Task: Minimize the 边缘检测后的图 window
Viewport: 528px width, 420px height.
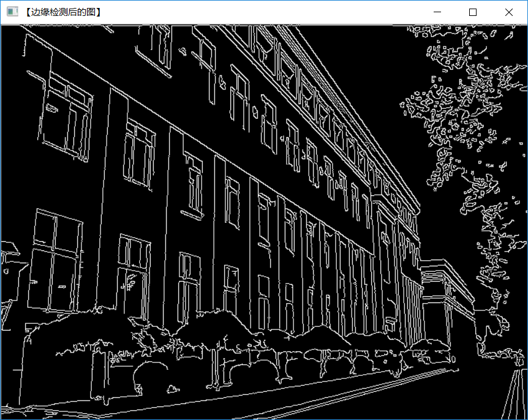Action: pos(437,12)
